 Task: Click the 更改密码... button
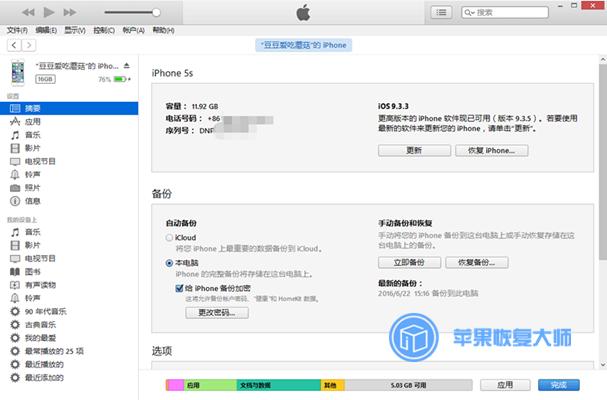[x=217, y=312]
